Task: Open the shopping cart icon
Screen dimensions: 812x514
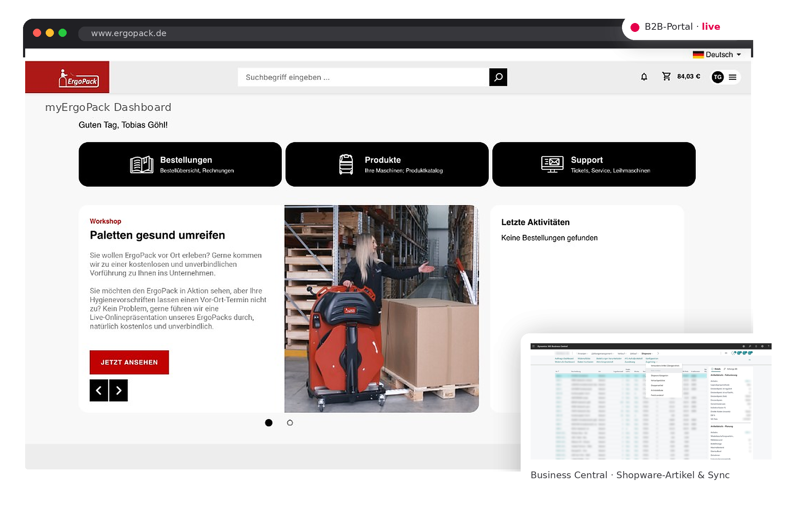Action: pyautogui.click(x=666, y=77)
